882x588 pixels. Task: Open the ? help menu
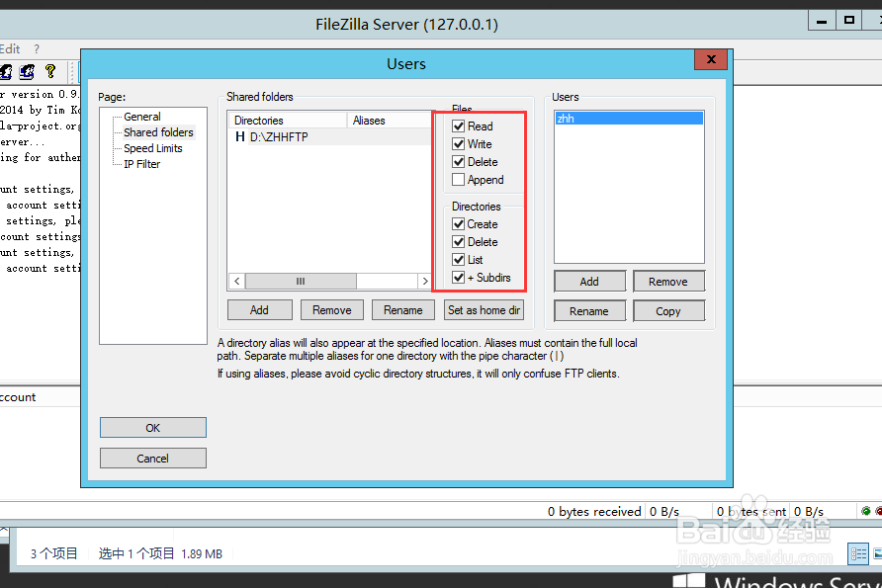(37, 48)
